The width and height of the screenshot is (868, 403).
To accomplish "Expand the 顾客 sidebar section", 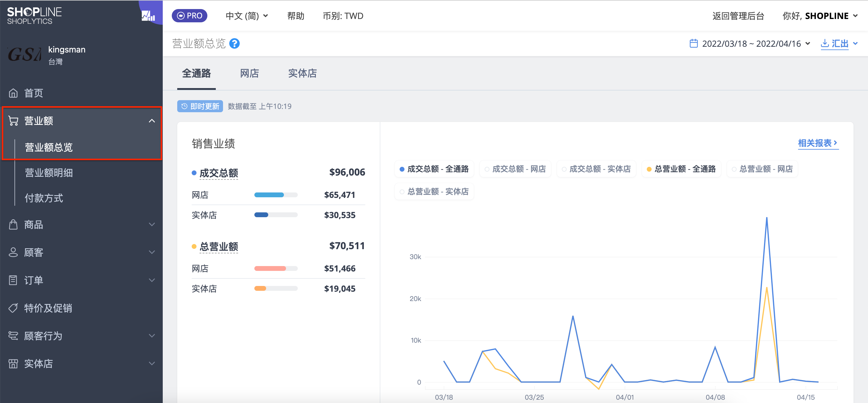I will (x=81, y=252).
